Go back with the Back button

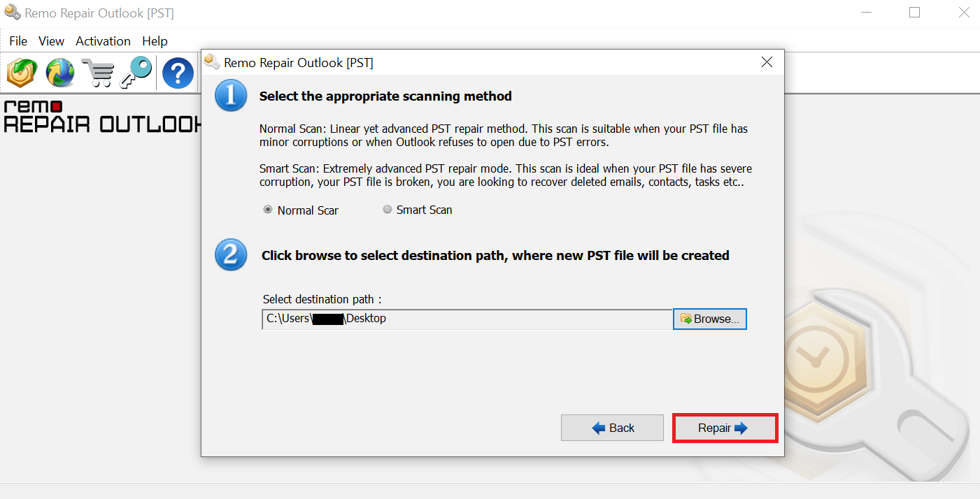612,428
